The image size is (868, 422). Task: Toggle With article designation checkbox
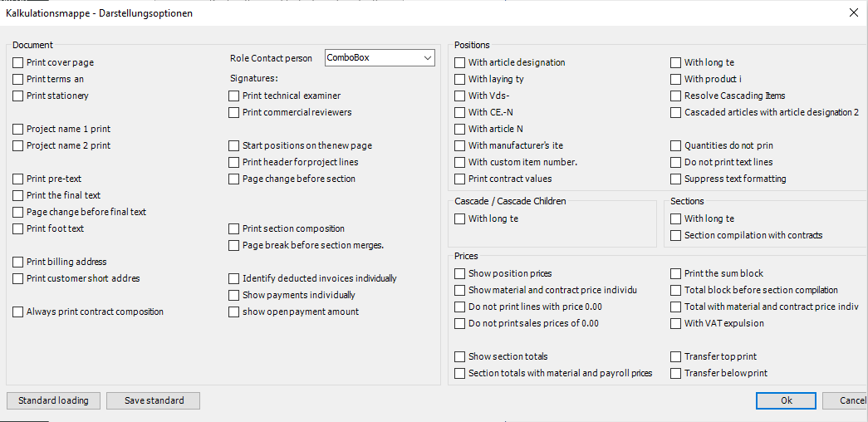(x=459, y=62)
